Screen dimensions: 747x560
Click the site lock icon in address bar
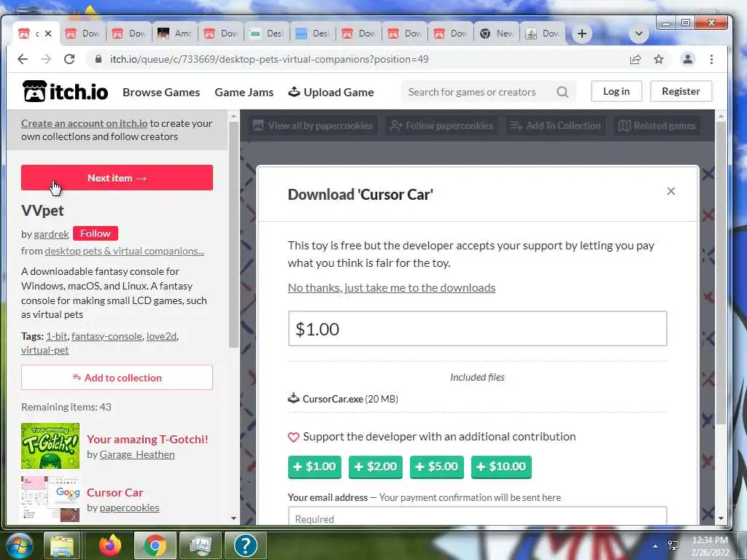point(98,59)
